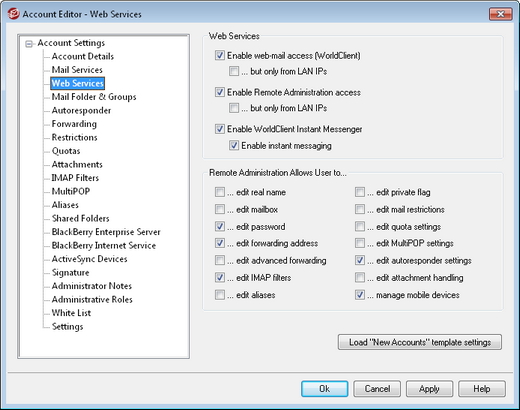Image resolution: width=520 pixels, height=410 pixels.
Task: Uncheck manage mobile devices option
Action: click(360, 295)
